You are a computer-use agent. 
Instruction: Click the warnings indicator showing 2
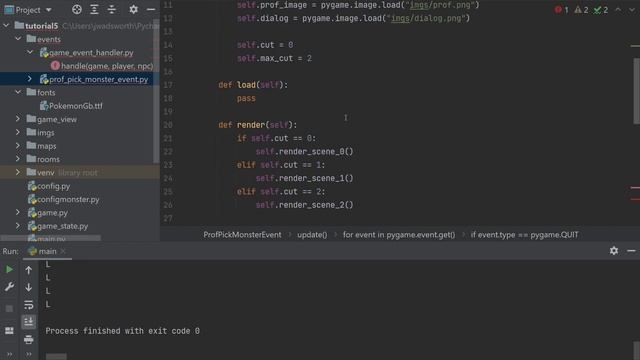[x=581, y=10]
